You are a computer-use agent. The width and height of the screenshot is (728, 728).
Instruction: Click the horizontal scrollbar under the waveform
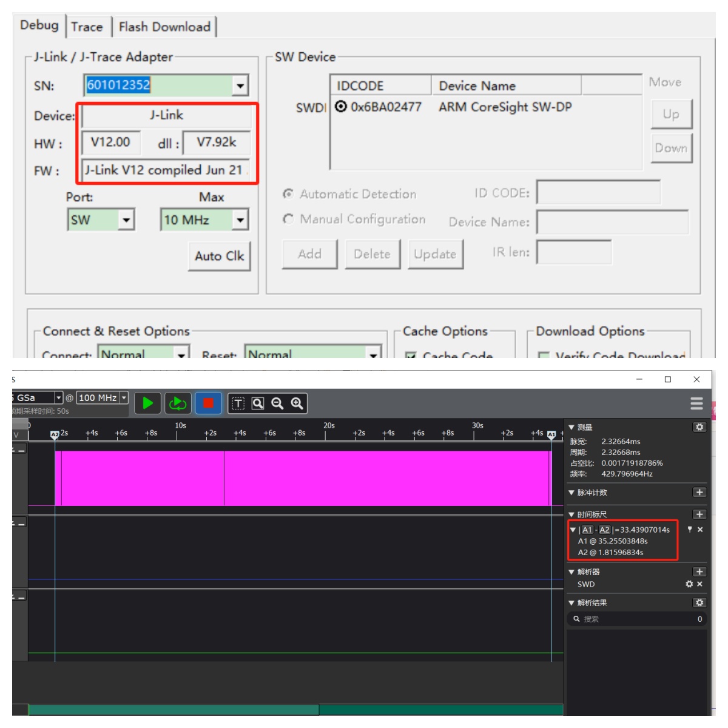point(295,710)
